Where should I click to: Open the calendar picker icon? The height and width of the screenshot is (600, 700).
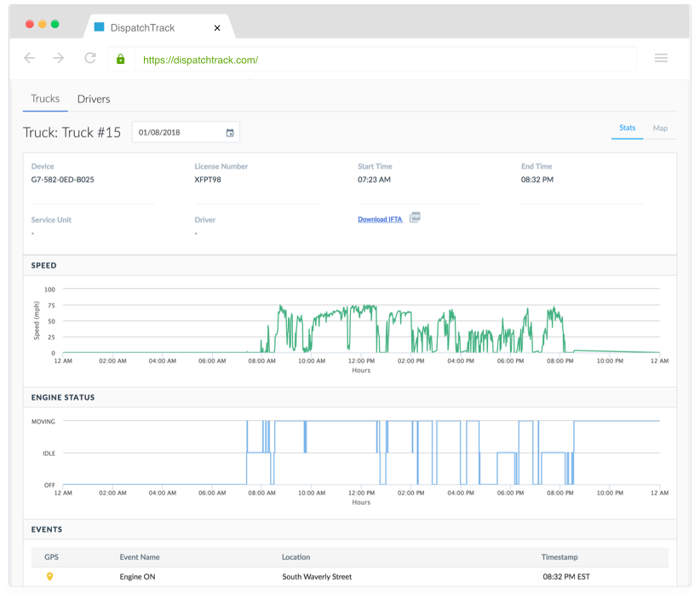230,133
